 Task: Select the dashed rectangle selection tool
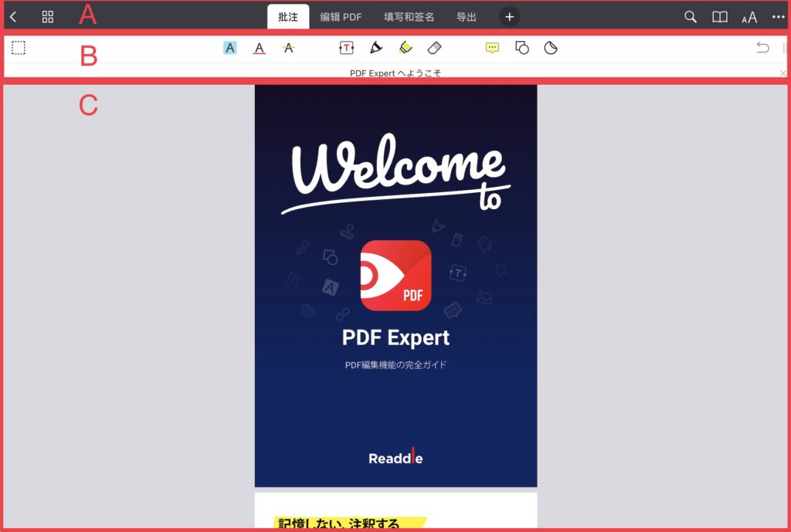[19, 48]
